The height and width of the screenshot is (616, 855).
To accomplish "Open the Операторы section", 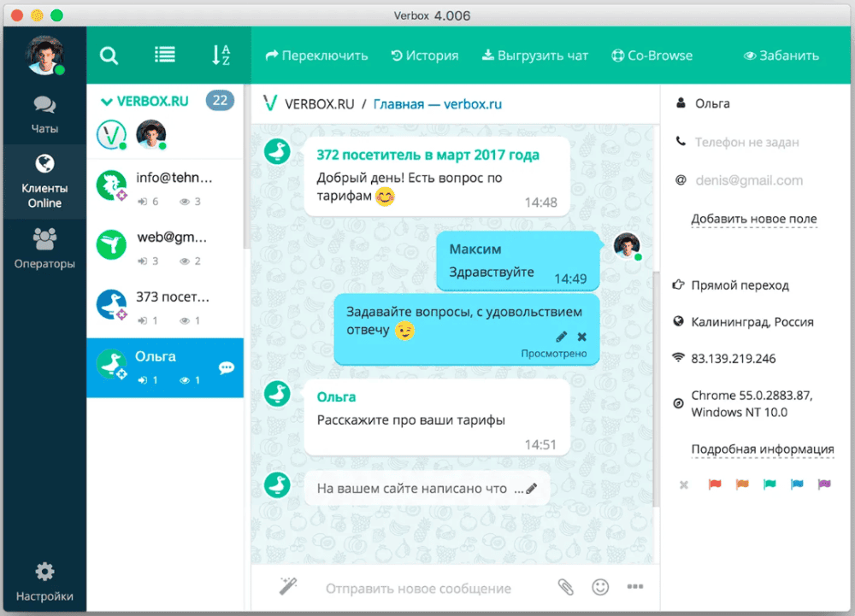I will [44, 249].
